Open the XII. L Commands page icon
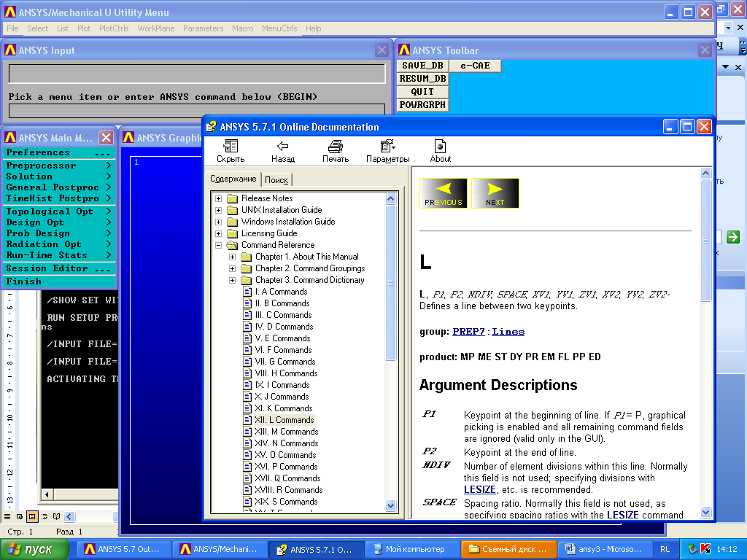The image size is (747, 560). coord(247,420)
